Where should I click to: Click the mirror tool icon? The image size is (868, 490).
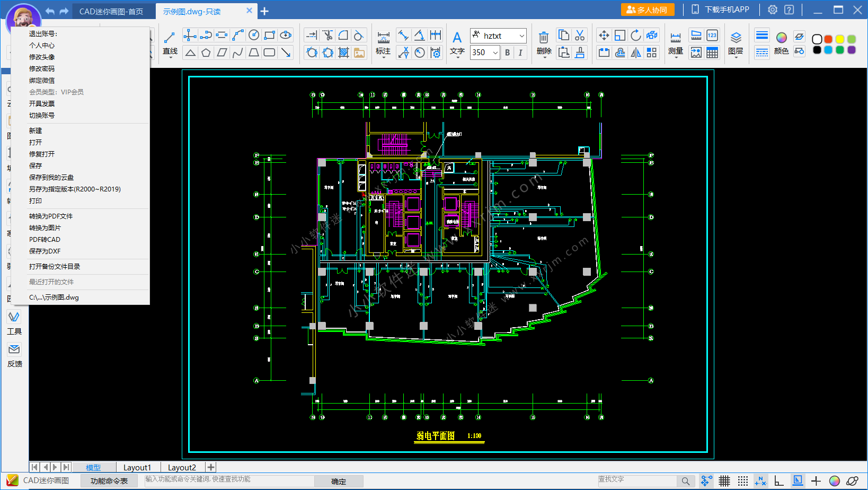636,52
